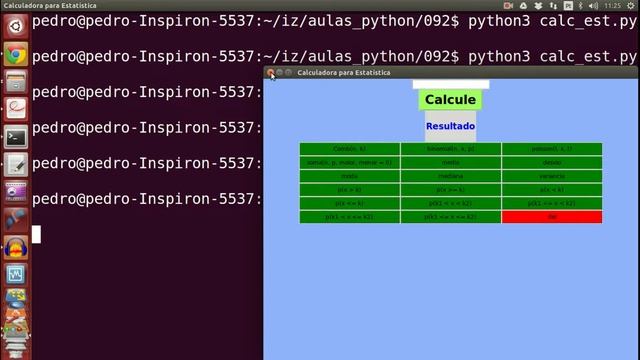This screenshot has width=640, height=360.
Task: Click the variancia button
Action: click(552, 176)
